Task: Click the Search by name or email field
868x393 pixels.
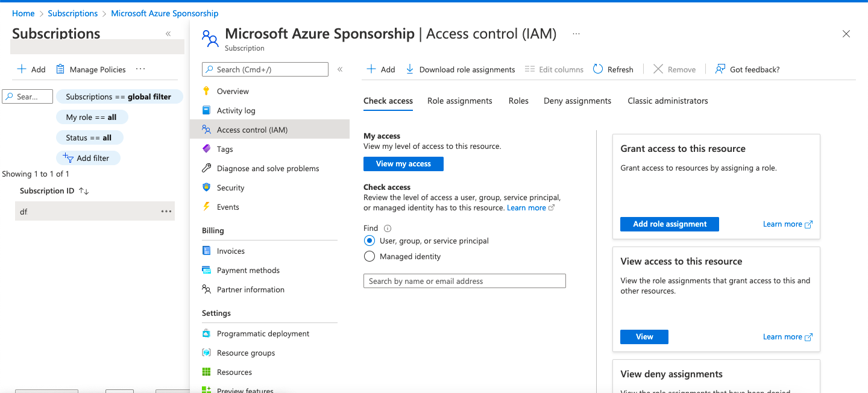Action: point(465,281)
